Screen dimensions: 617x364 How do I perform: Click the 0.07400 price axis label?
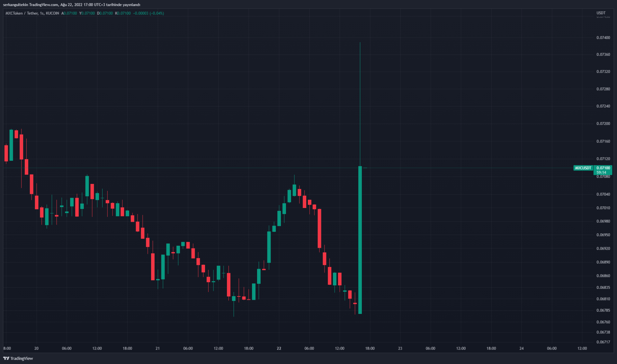(x=603, y=38)
